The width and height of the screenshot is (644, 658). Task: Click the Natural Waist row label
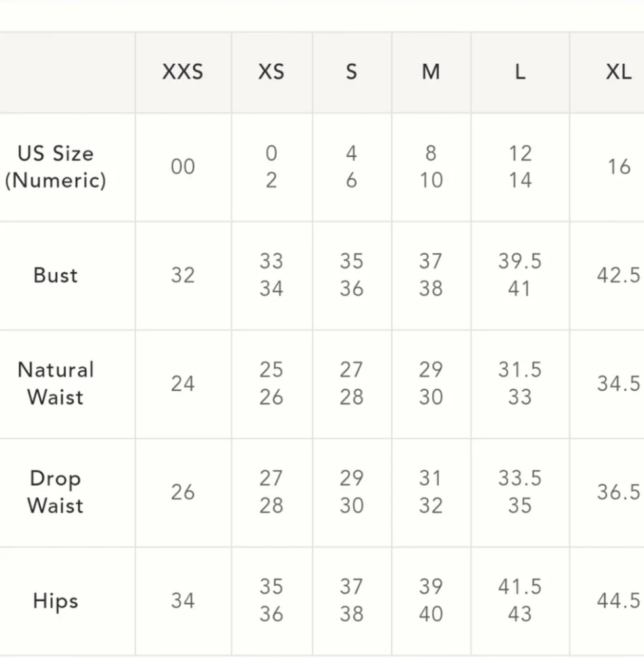55,384
